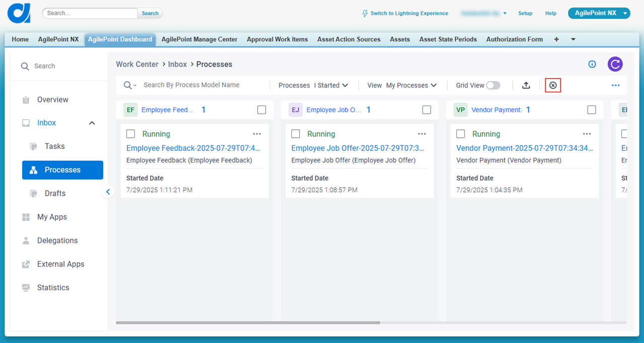Screen dimensions: 644x343
Task: Open Employee Feedback card ellipsis menu
Action: pyautogui.click(x=257, y=134)
